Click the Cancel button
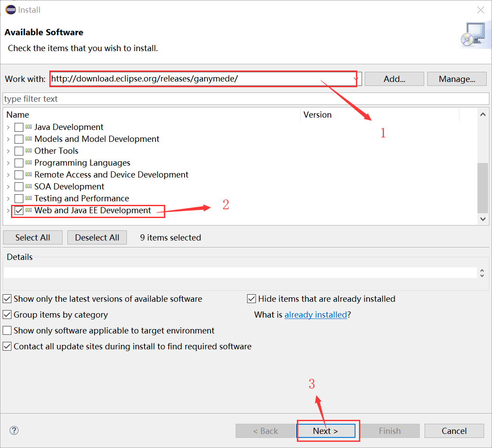The width and height of the screenshot is (492, 448). [454, 431]
